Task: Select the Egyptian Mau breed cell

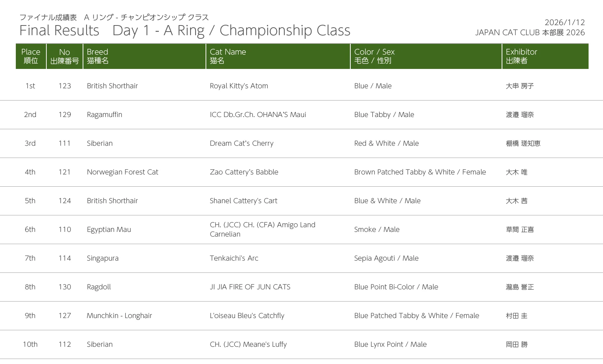Action: (109, 229)
